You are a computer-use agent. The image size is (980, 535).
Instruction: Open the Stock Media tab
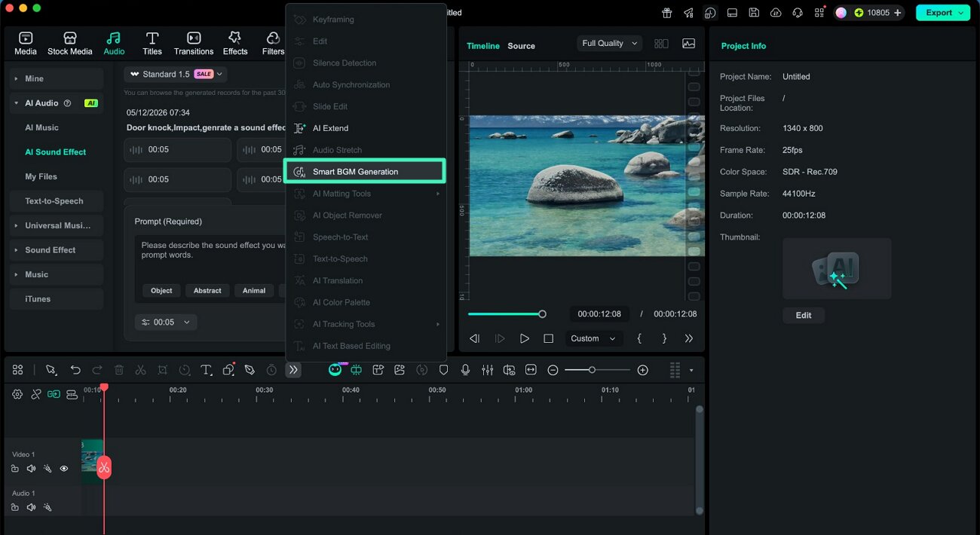coord(69,43)
